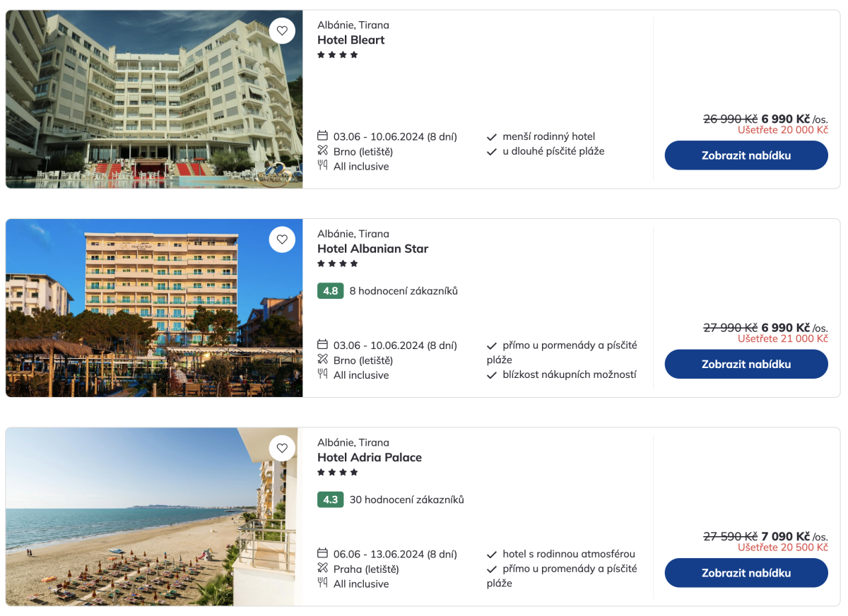Toggle heart favorite on Hotel Albanian Star
Screen dimensions: 848x616
pos(282,239)
